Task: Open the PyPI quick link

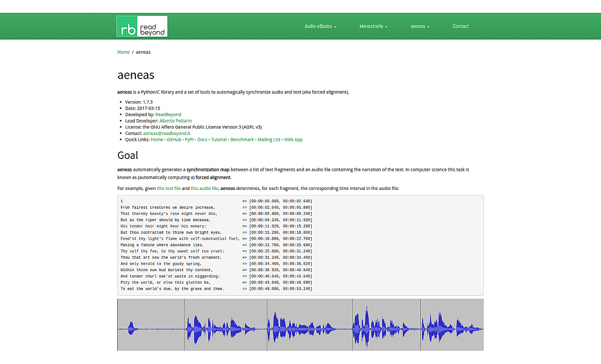Action: (189, 140)
